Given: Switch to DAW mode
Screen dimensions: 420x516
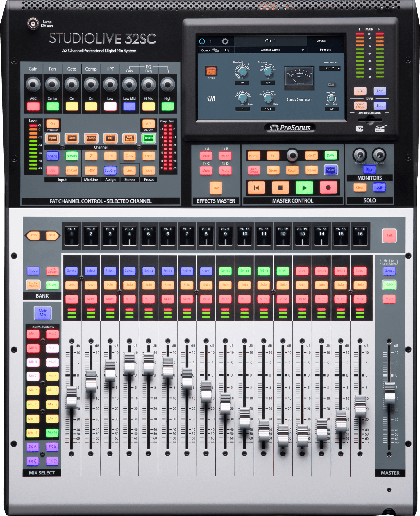Looking at the screenshot, I should click(330, 156).
